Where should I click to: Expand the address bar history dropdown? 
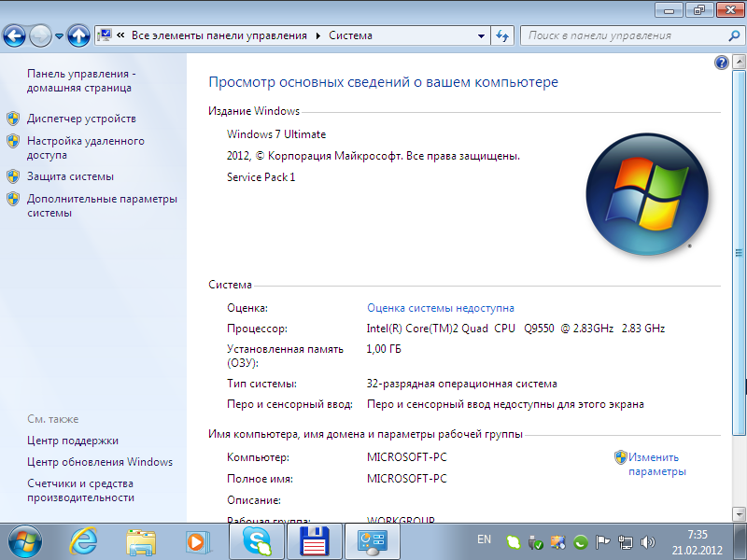pos(481,35)
